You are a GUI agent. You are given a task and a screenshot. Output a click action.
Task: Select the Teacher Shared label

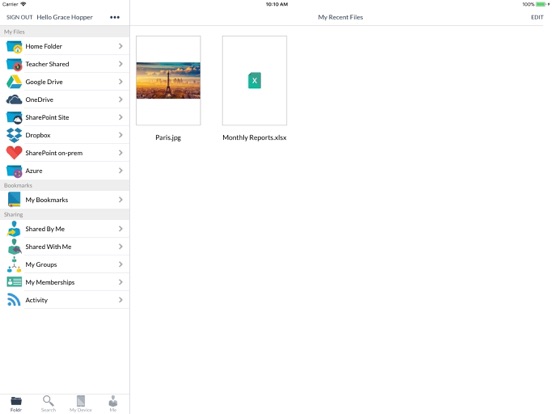pos(47,64)
